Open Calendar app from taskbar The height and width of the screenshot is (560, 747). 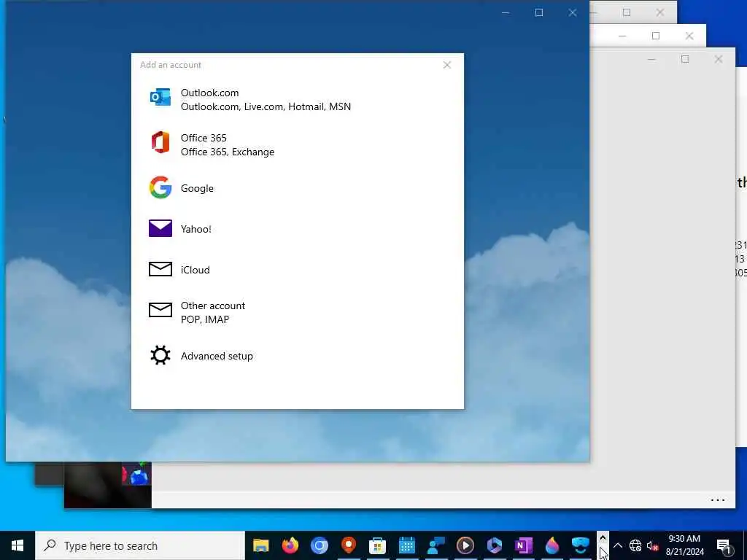pos(407,545)
